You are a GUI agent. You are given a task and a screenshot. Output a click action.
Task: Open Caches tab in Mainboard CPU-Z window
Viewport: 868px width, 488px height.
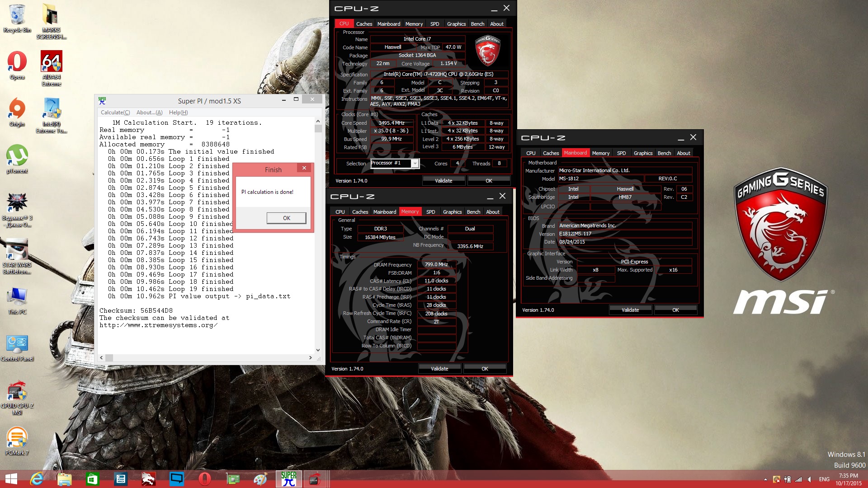click(x=551, y=153)
